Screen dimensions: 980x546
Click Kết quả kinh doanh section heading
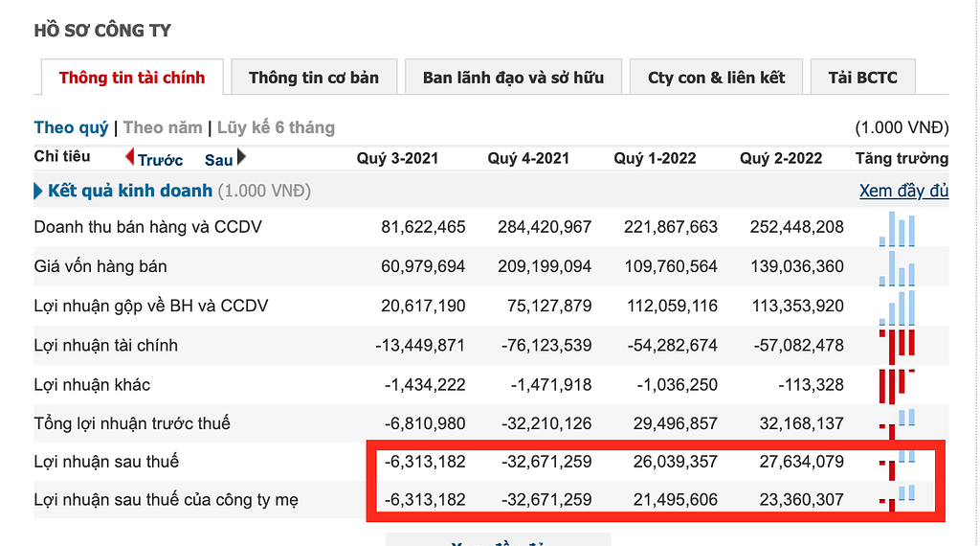pos(130,191)
